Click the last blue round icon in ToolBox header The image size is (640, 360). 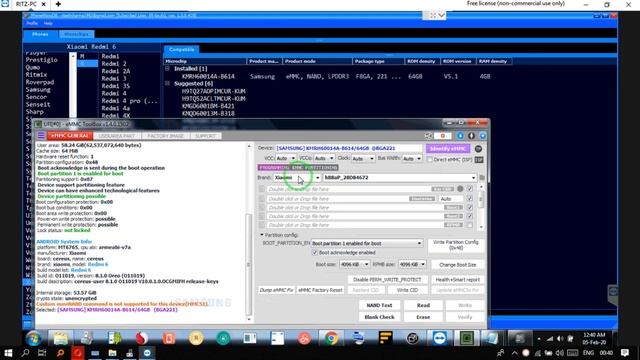[x=482, y=136]
